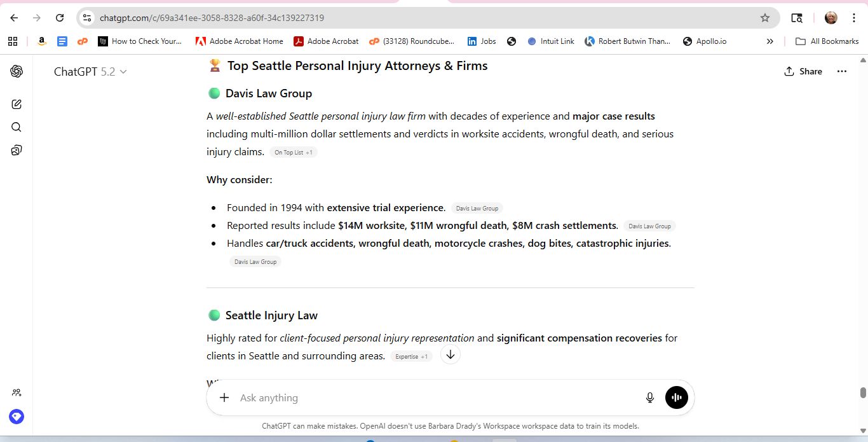Open the LinkedIn Jobs bookmark

point(482,41)
